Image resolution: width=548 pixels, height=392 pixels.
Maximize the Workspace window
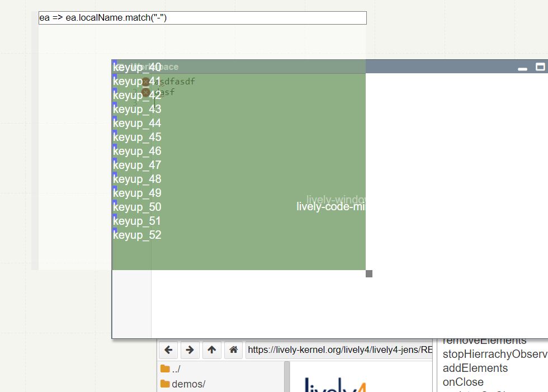point(540,67)
